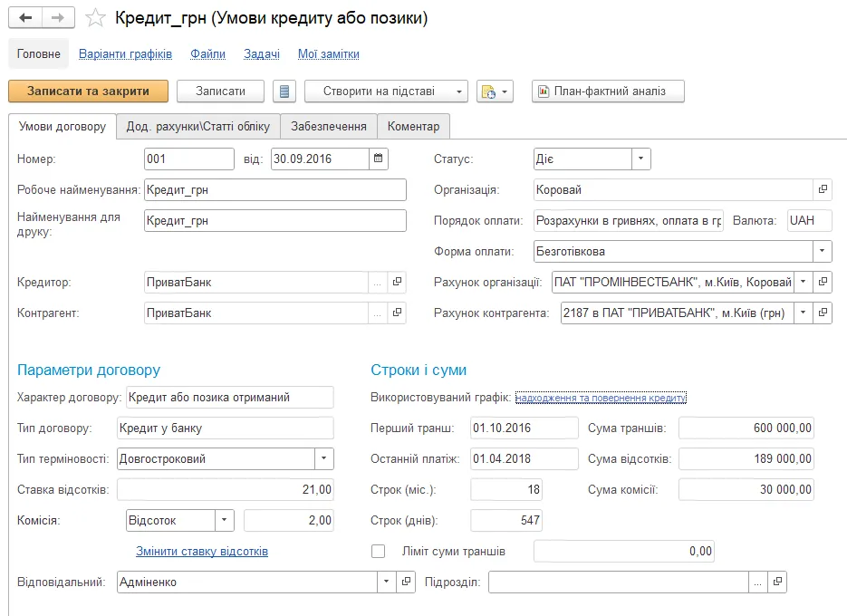847x616 pixels.
Task: Click the Робоче найменування input field
Action: tap(275, 189)
